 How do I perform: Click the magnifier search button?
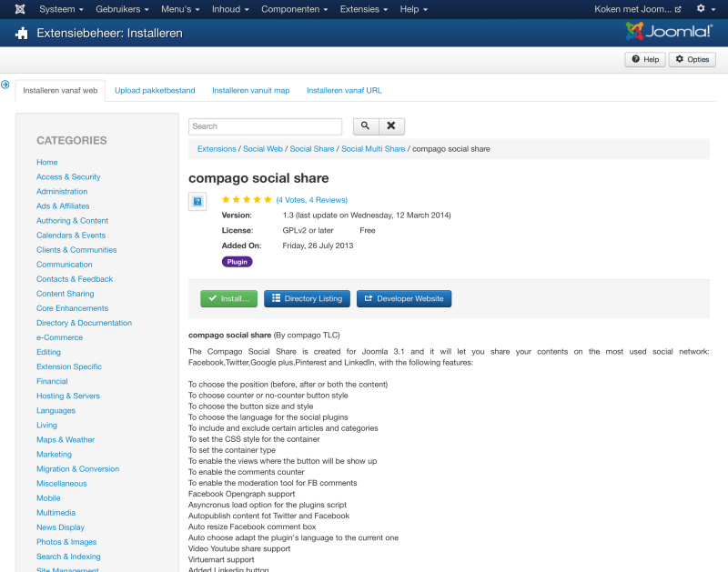point(366,126)
